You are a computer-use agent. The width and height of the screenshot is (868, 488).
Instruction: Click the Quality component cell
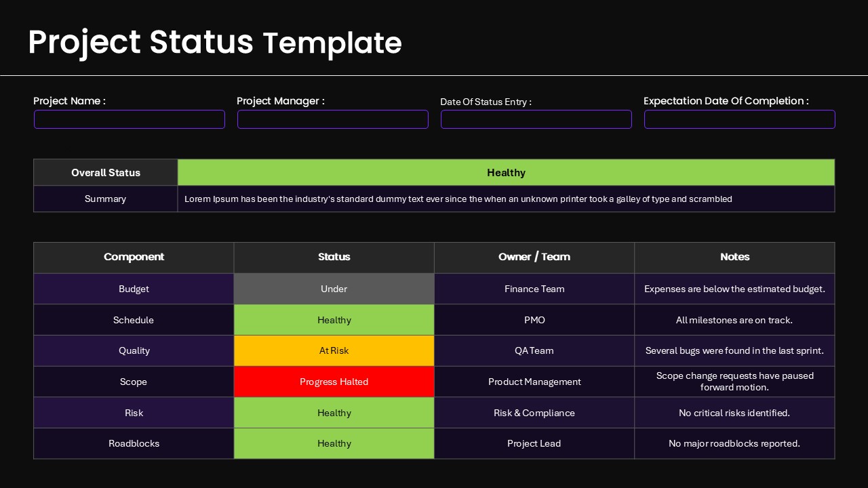pyautogui.click(x=134, y=350)
